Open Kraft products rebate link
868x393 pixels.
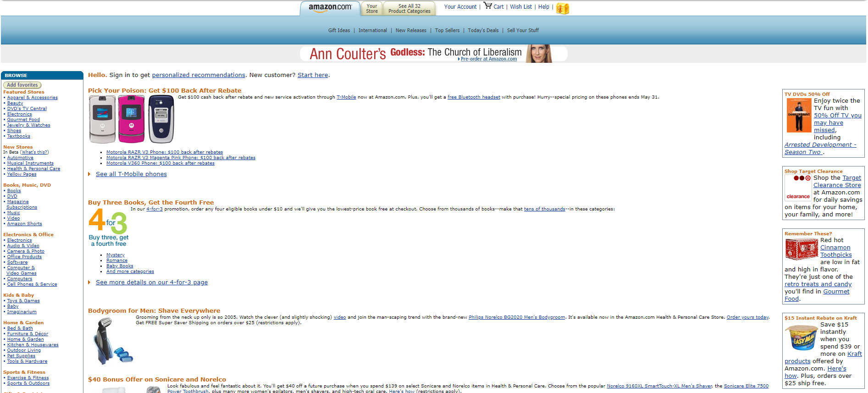pos(823,358)
